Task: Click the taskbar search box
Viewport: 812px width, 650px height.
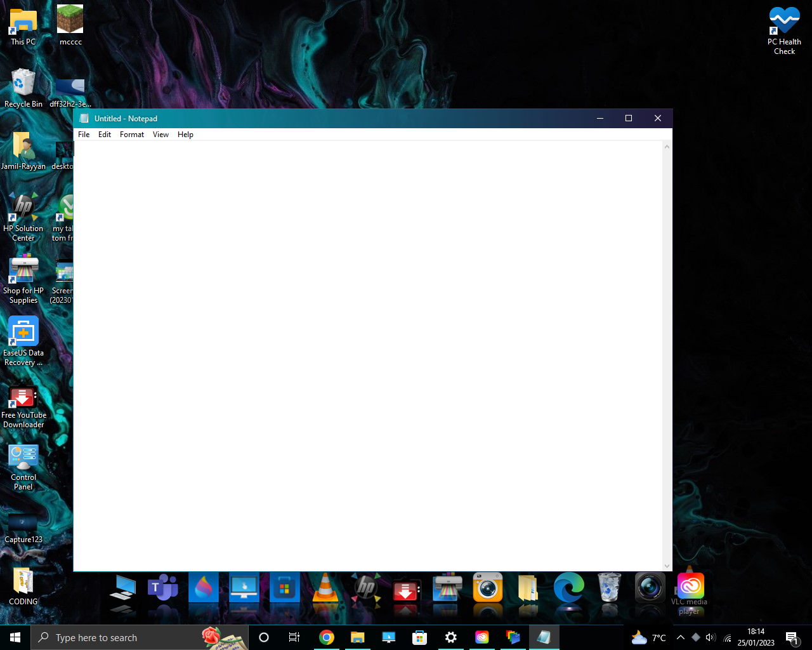Action: pyautogui.click(x=140, y=637)
